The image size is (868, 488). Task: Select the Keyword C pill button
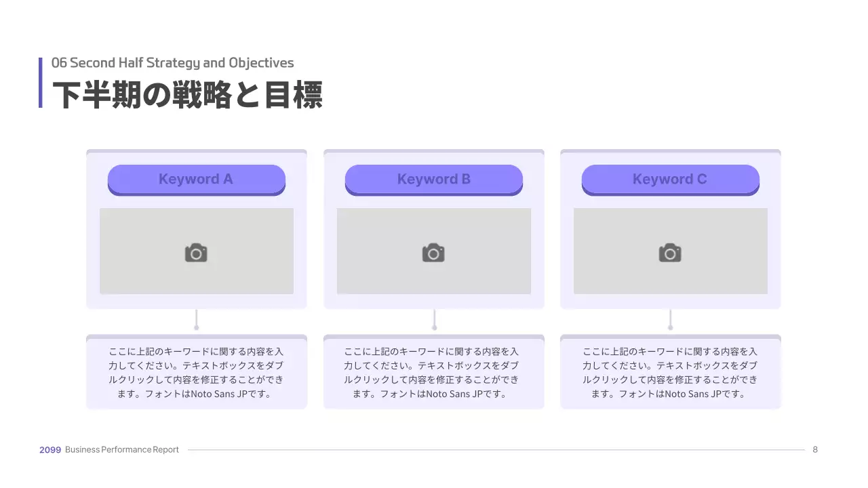[x=670, y=180]
